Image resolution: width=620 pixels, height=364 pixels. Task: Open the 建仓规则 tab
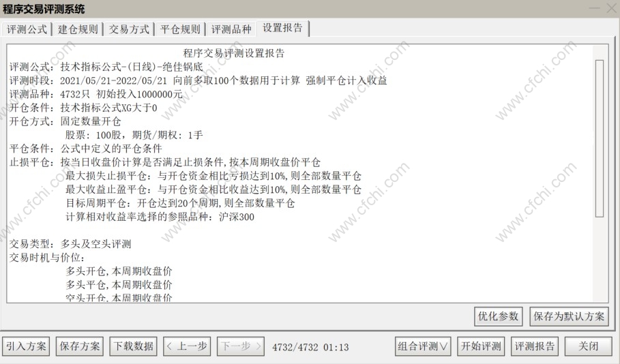point(78,29)
